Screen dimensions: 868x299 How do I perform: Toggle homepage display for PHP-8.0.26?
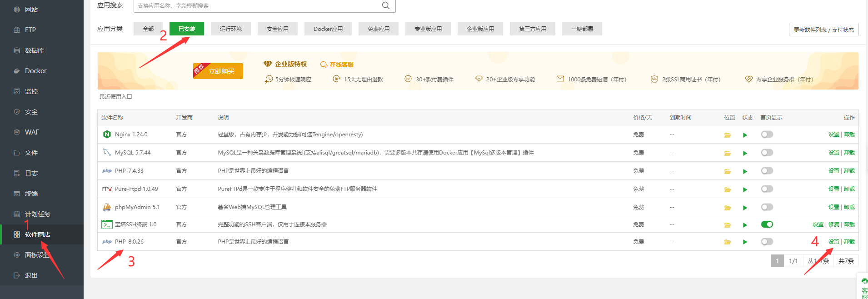pos(767,242)
